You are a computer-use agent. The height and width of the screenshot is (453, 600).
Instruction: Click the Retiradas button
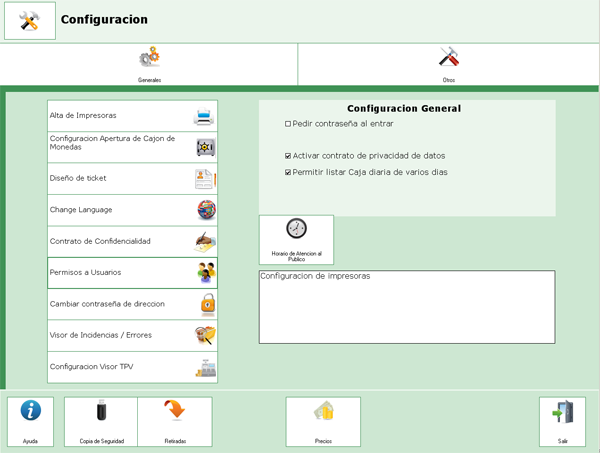(x=175, y=421)
